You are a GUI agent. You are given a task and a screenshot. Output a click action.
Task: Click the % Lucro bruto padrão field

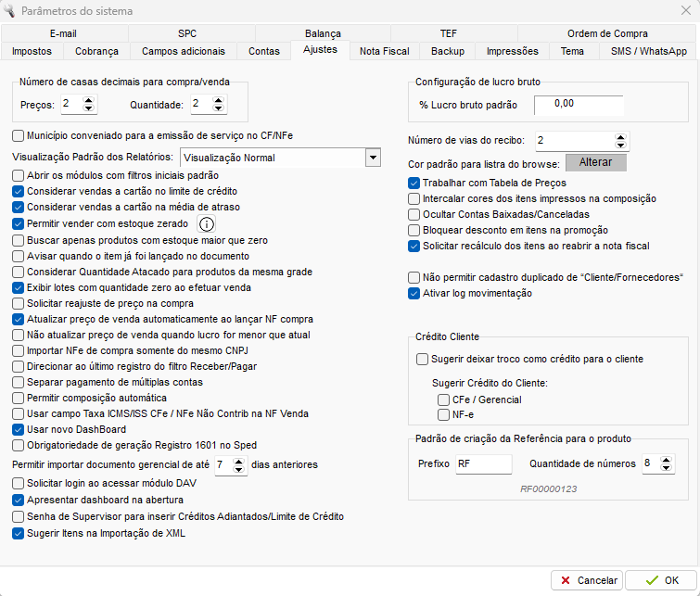pyautogui.click(x=579, y=105)
